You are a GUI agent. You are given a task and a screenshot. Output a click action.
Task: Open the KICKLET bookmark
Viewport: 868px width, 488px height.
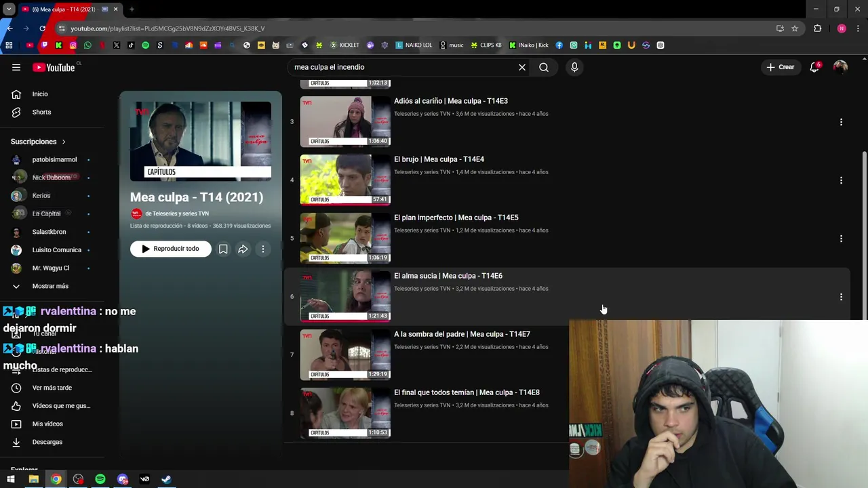344,45
